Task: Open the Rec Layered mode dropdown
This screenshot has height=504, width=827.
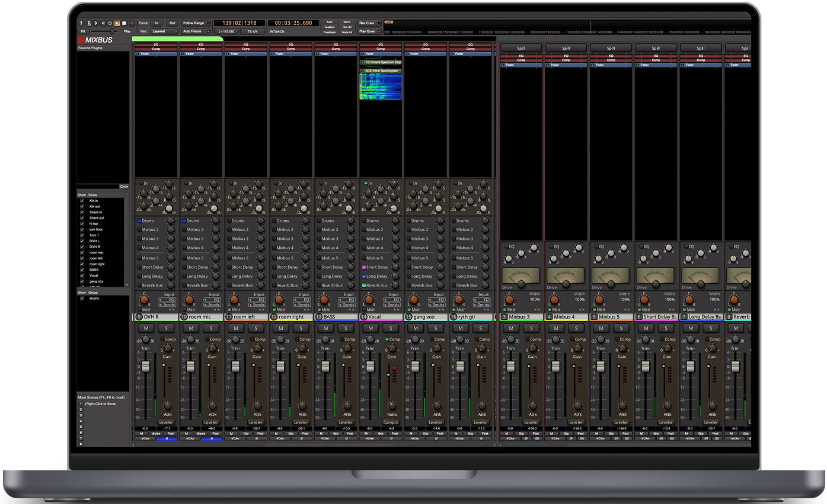Action: 164,31
